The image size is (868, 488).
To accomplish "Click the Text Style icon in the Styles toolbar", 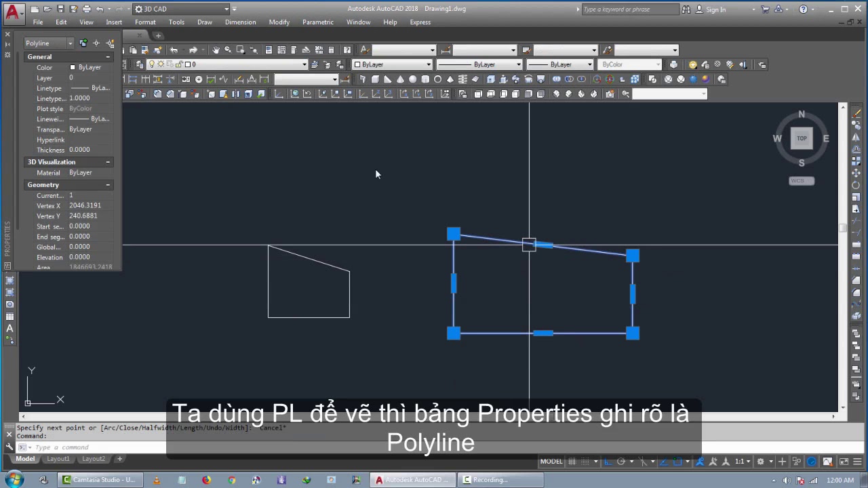I will [x=364, y=49].
